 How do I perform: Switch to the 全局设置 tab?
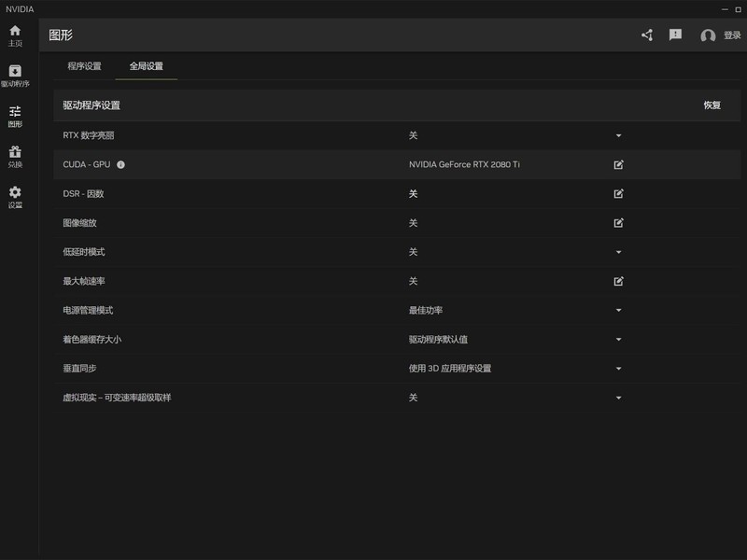(147, 66)
